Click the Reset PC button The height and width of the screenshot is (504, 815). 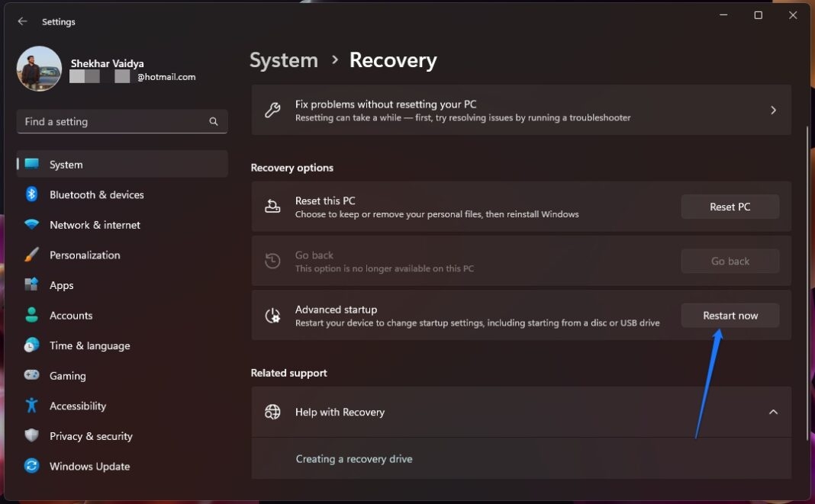[730, 206]
